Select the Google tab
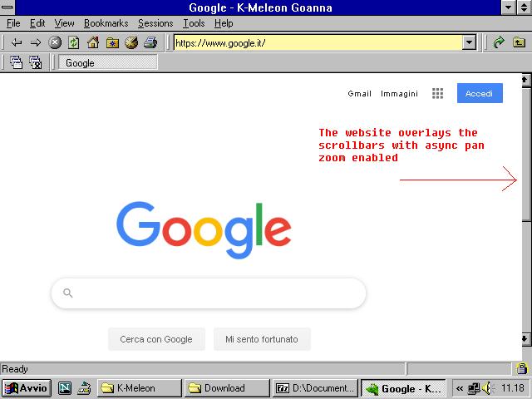This screenshot has height=399, width=532. click(x=108, y=63)
